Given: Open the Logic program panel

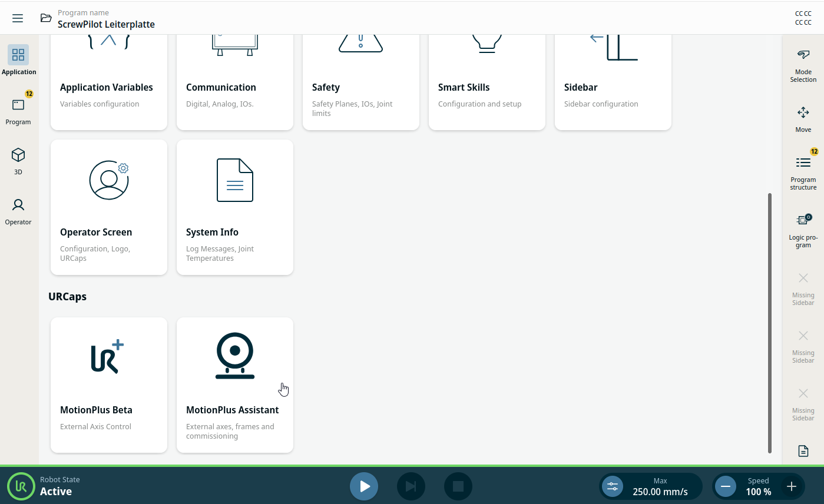Looking at the screenshot, I should coord(803,231).
